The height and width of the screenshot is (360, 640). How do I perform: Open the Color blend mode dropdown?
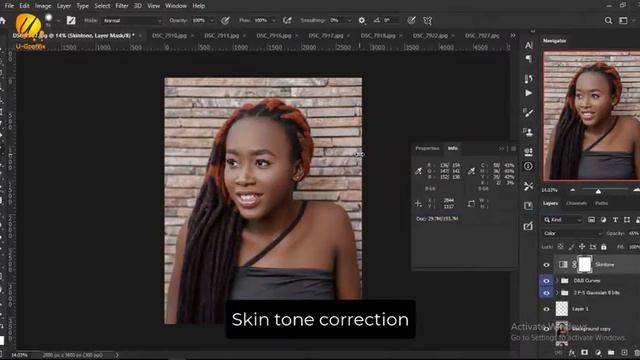(573, 233)
